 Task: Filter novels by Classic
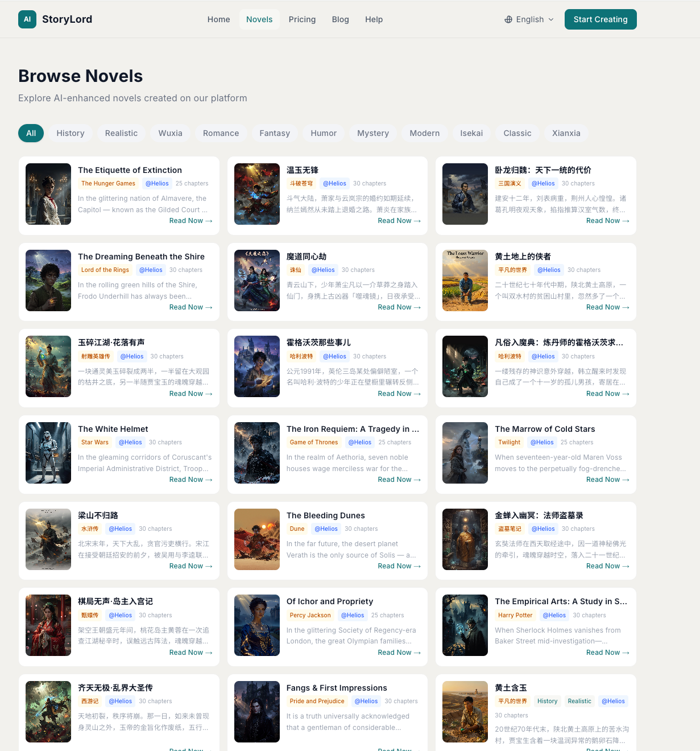tap(517, 133)
